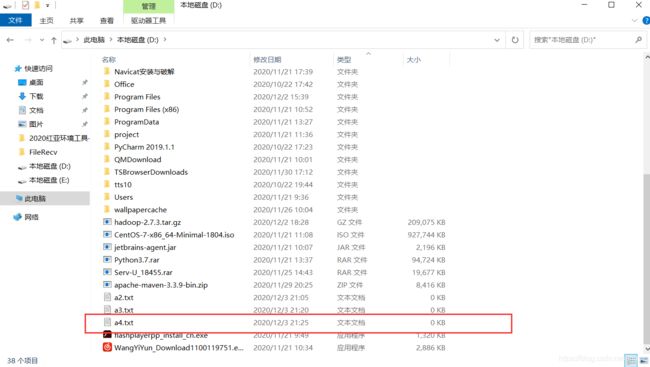Select the Python3.7.rar file icon
The height and width of the screenshot is (367, 650).
click(x=107, y=259)
